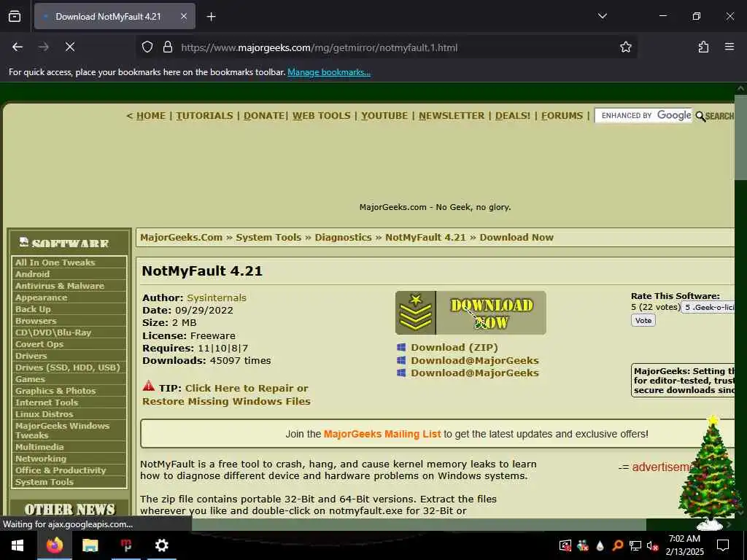Open the FORUMS menu link
Image resolution: width=747 pixels, height=560 pixels.
click(x=562, y=116)
